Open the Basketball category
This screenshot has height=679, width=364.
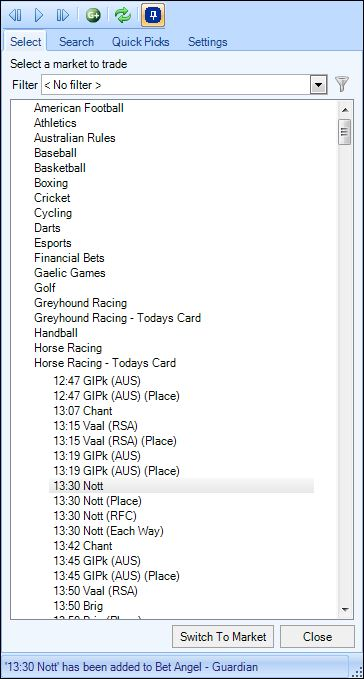click(x=60, y=168)
